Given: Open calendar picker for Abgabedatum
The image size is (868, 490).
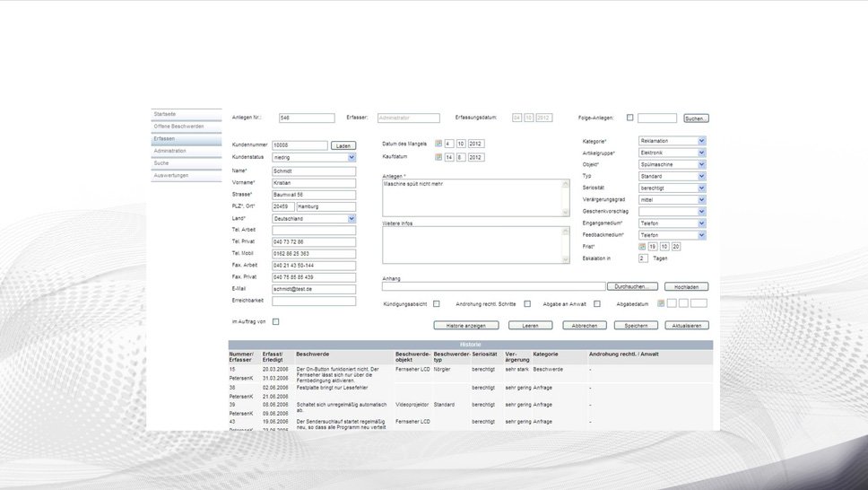Looking at the screenshot, I should point(660,303).
